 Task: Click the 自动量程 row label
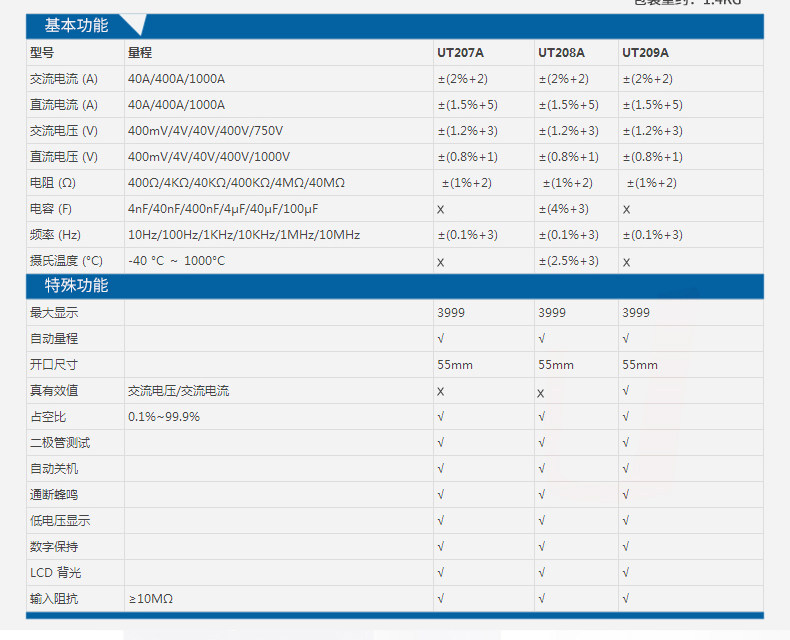(54, 339)
